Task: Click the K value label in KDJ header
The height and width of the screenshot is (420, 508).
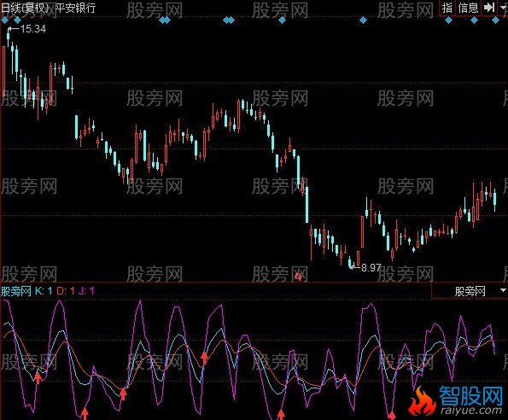Action: (x=44, y=291)
